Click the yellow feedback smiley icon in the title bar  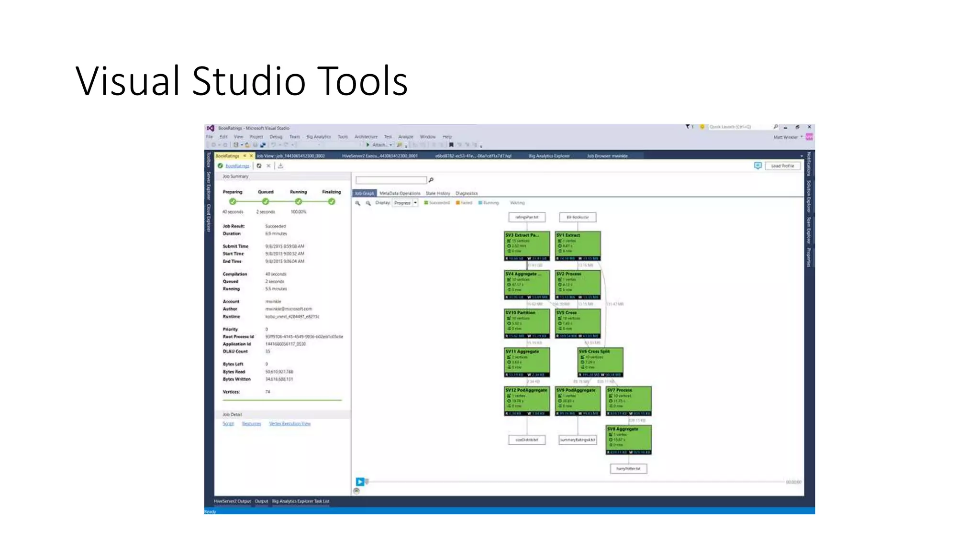[702, 127]
